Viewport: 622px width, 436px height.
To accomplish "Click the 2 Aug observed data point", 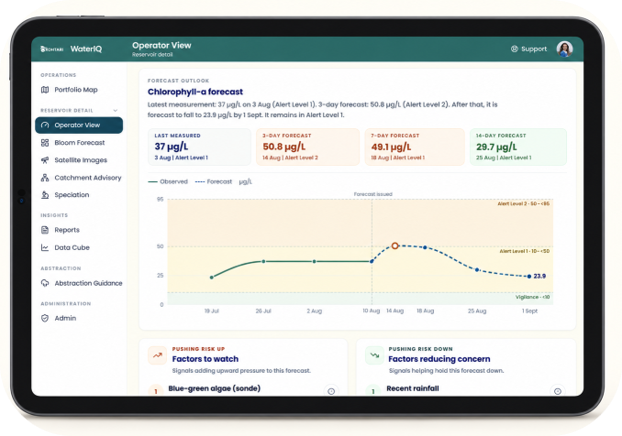I will (x=314, y=261).
